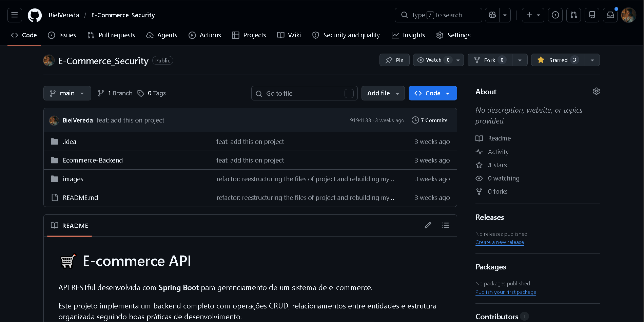
Task: Click Publish your first package
Action: tap(506, 292)
